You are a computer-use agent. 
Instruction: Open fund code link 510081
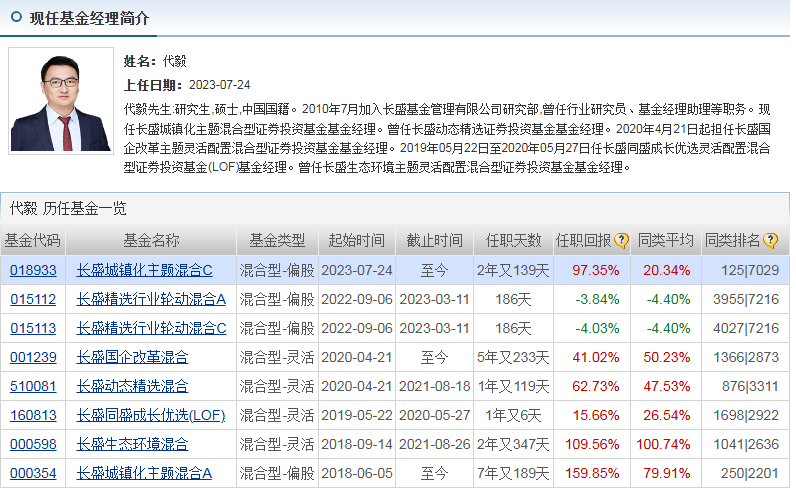pos(33,386)
